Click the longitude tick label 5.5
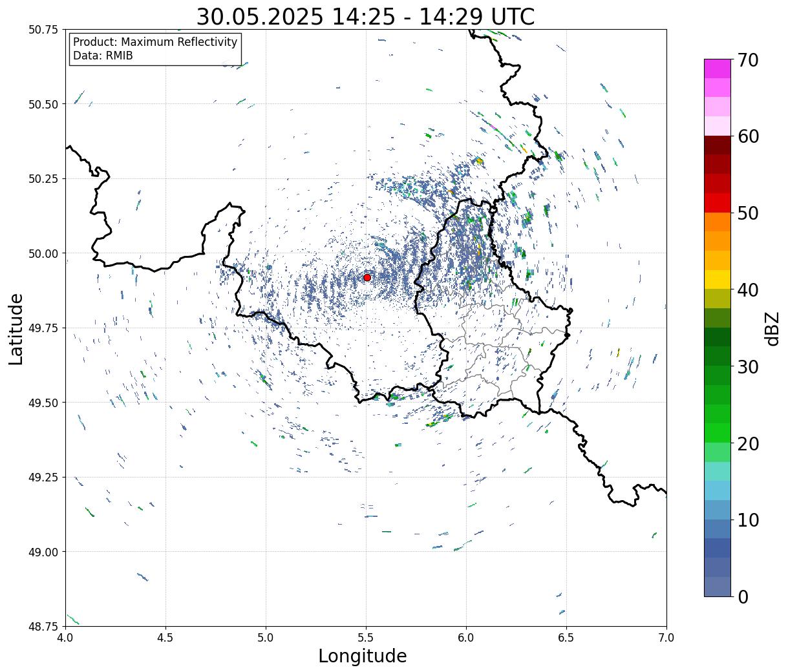Viewport: 788px width, 672px height. [x=366, y=637]
